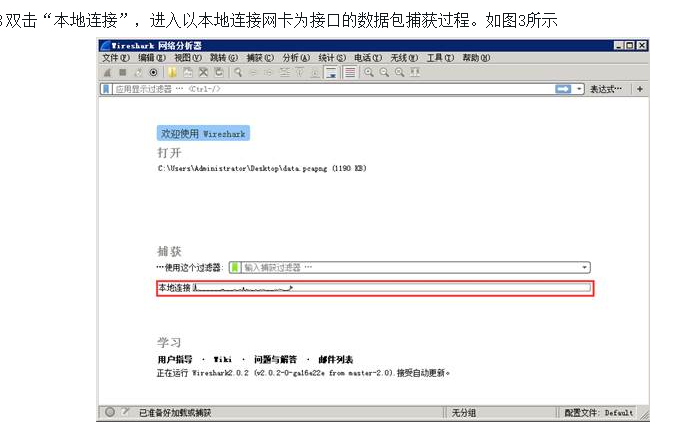Open the 帮助(H) menu

point(476,57)
